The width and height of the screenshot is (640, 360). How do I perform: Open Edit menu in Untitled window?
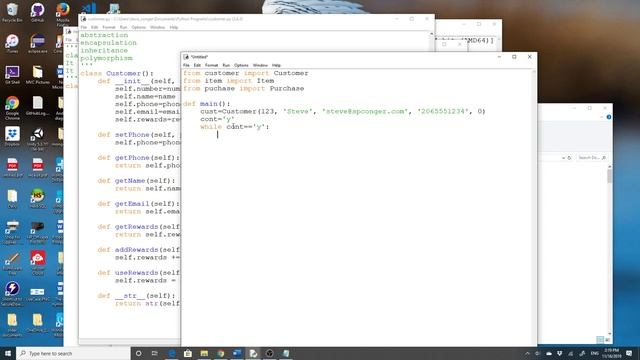tap(197, 65)
